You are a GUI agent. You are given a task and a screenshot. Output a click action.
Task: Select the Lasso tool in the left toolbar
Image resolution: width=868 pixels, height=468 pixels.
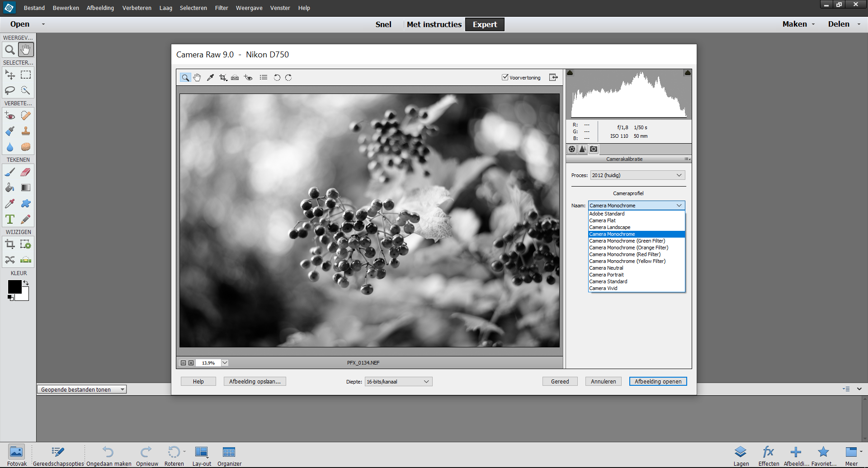pos(10,90)
